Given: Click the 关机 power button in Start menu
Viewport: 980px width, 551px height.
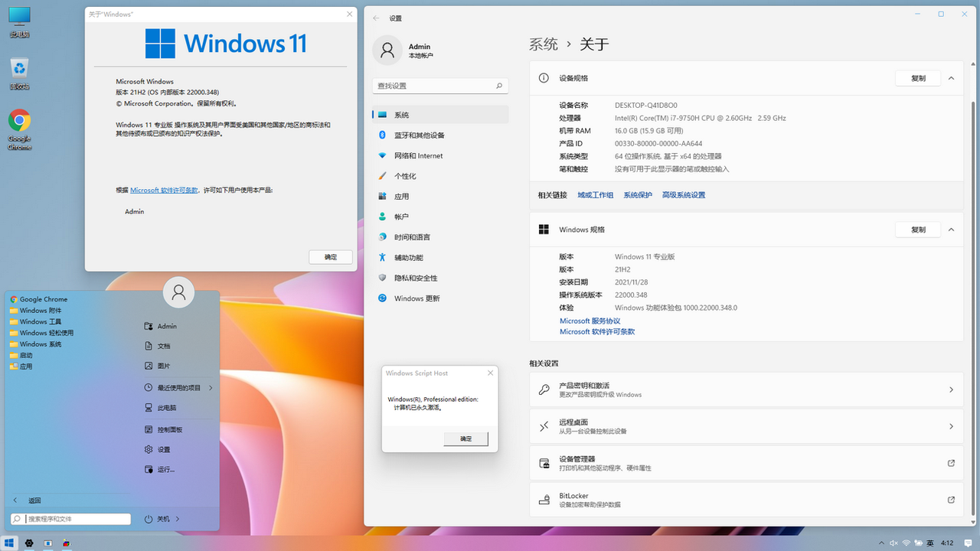Looking at the screenshot, I should [x=157, y=519].
